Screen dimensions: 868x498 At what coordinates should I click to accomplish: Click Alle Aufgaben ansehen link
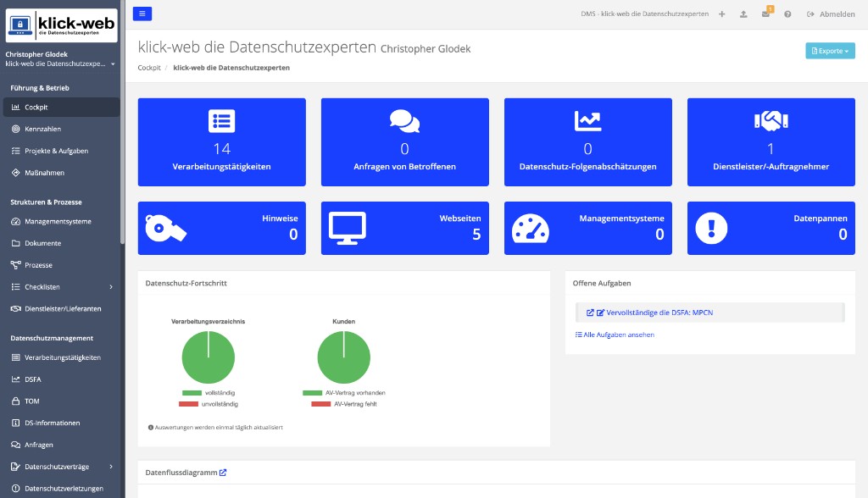(x=615, y=335)
